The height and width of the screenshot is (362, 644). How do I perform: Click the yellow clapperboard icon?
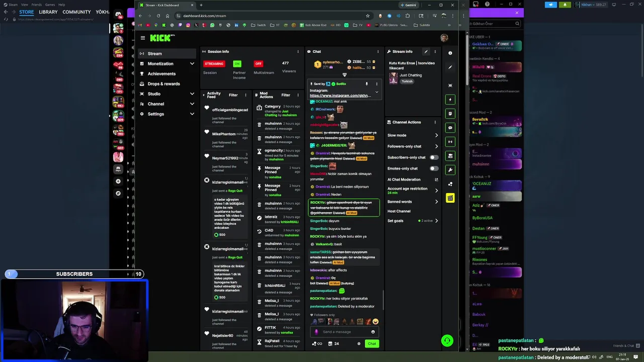click(450, 198)
